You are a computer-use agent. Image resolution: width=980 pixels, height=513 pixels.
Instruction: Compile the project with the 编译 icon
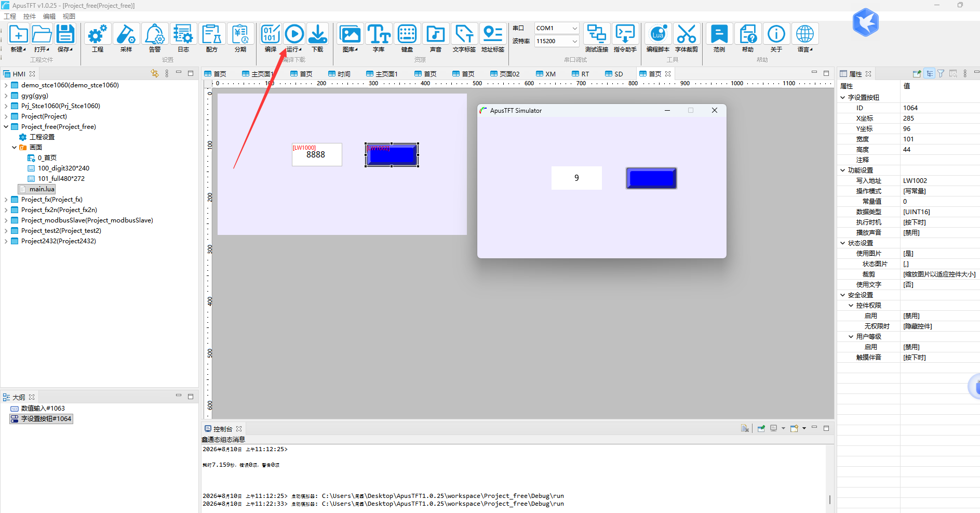[271, 34]
